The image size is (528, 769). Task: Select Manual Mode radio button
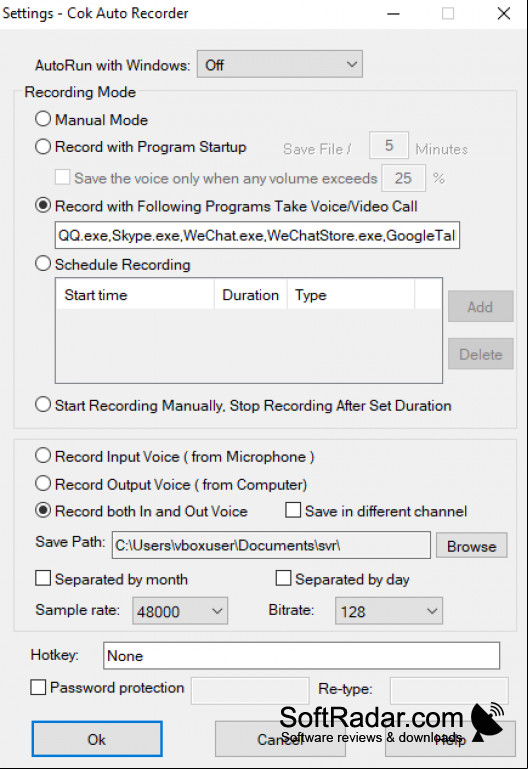click(x=43, y=119)
